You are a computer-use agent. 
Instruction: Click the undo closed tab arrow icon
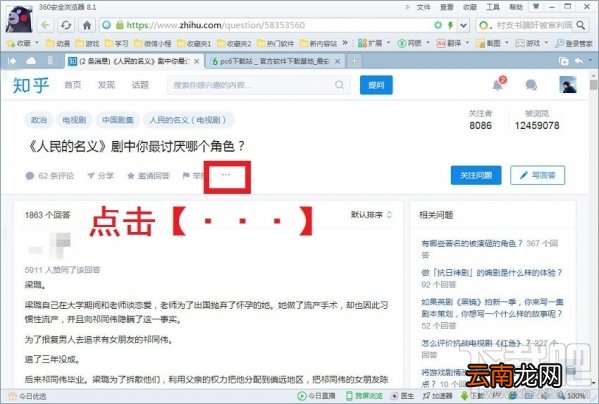pos(579,61)
